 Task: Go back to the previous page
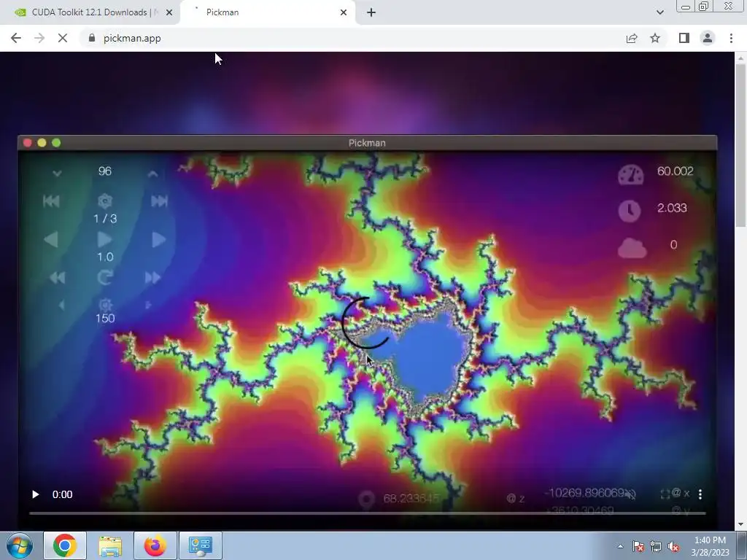coord(16,38)
